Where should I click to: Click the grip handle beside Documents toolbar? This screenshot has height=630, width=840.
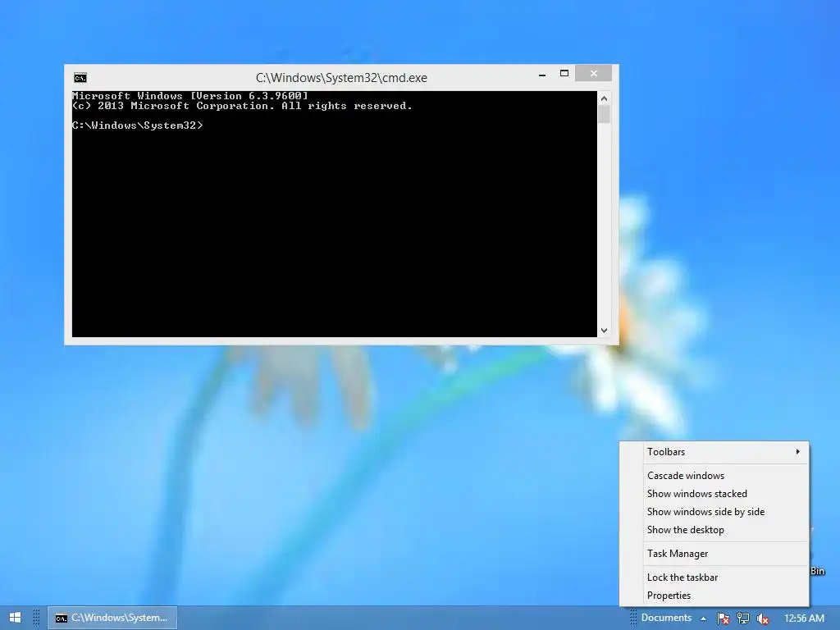click(632, 618)
